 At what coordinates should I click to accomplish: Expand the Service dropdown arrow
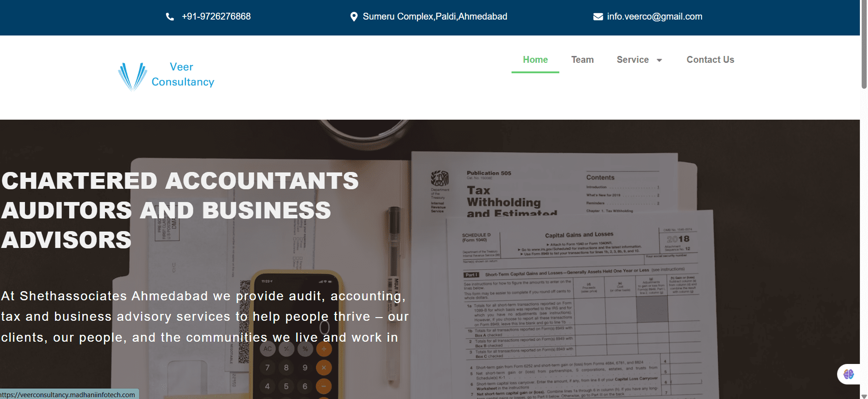(x=659, y=60)
